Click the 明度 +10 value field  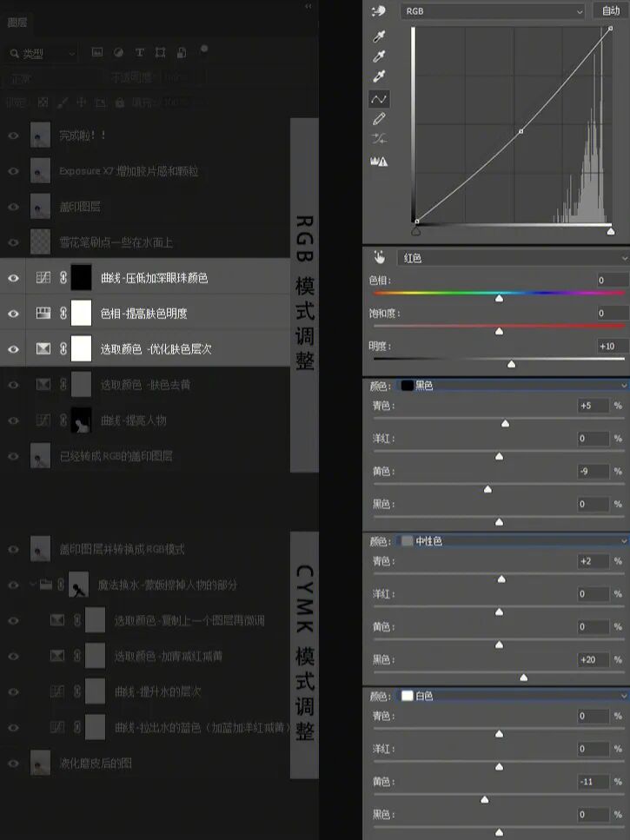click(613, 346)
